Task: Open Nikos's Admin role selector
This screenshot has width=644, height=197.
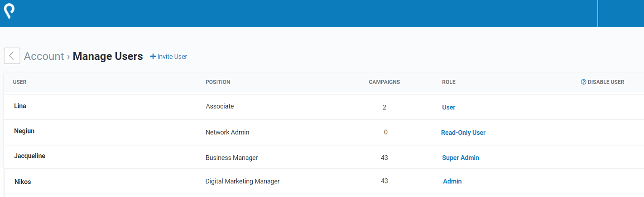Action: pyautogui.click(x=452, y=181)
